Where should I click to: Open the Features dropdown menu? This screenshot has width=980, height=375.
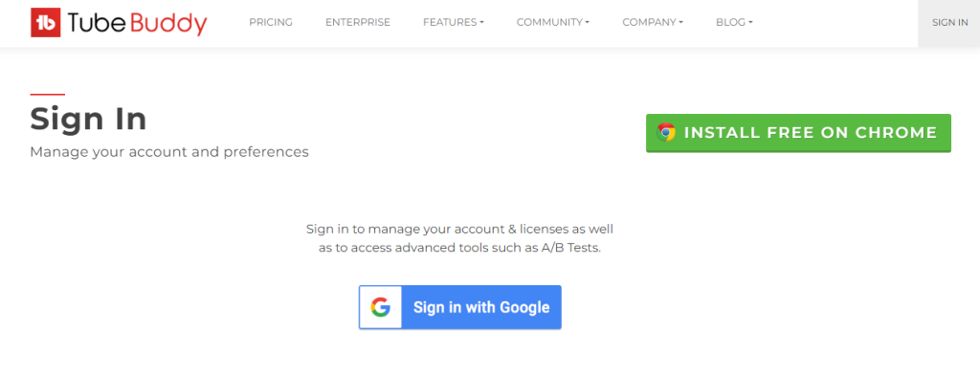pyautogui.click(x=454, y=23)
